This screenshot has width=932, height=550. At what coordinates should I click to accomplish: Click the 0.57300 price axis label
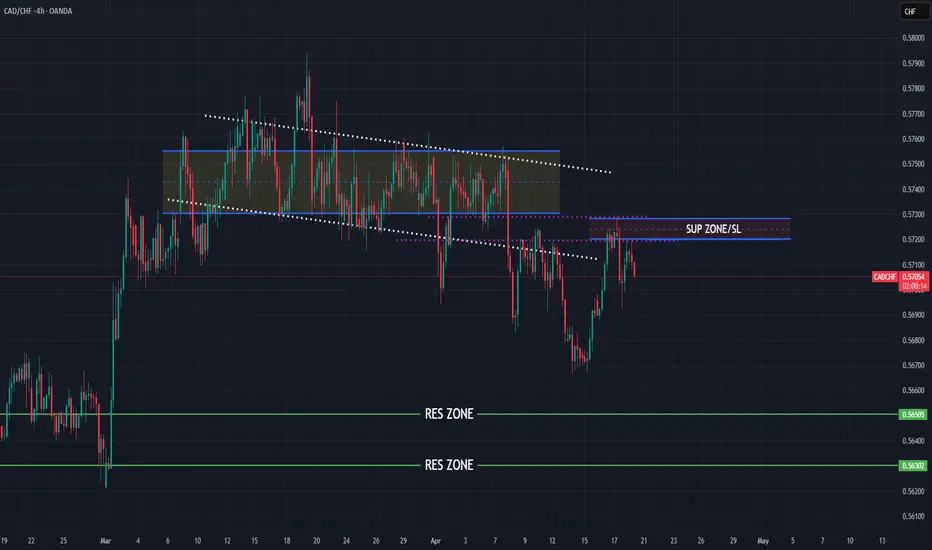click(x=913, y=214)
